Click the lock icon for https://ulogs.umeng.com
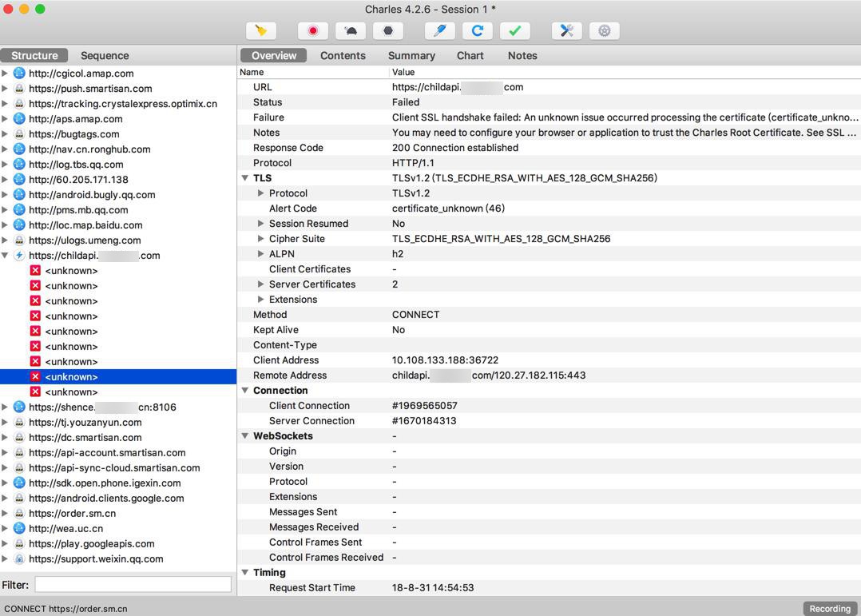 point(19,240)
